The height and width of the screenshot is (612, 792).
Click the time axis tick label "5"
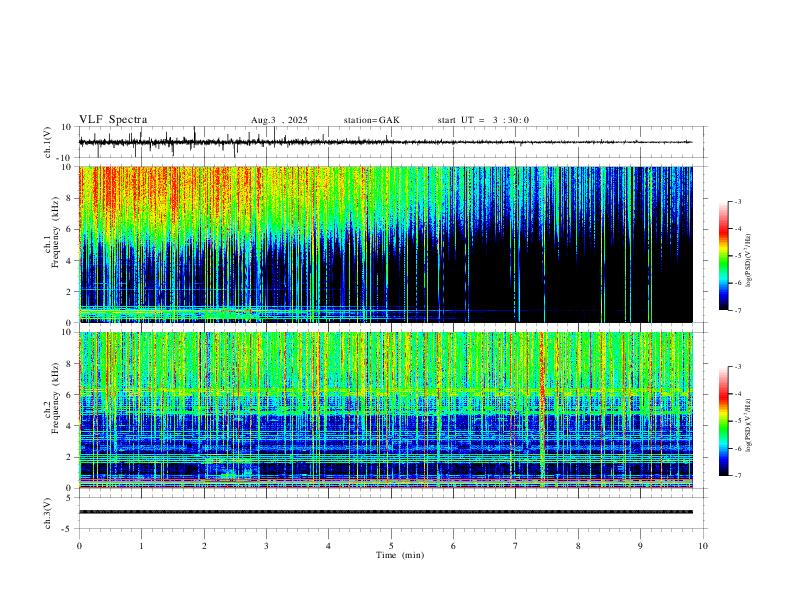coord(391,546)
